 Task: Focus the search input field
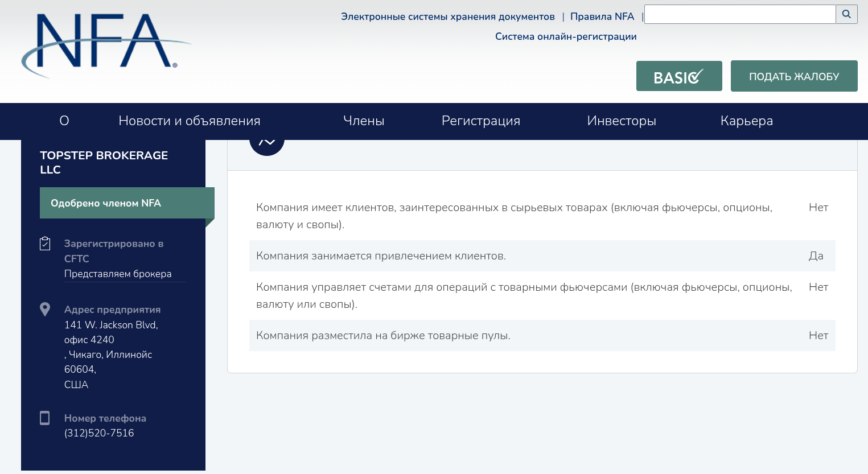point(739,14)
